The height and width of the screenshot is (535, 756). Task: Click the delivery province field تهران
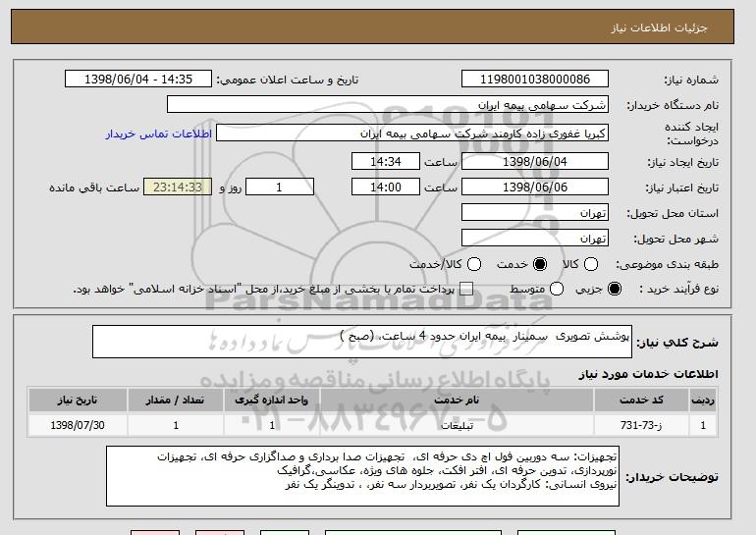pos(535,213)
